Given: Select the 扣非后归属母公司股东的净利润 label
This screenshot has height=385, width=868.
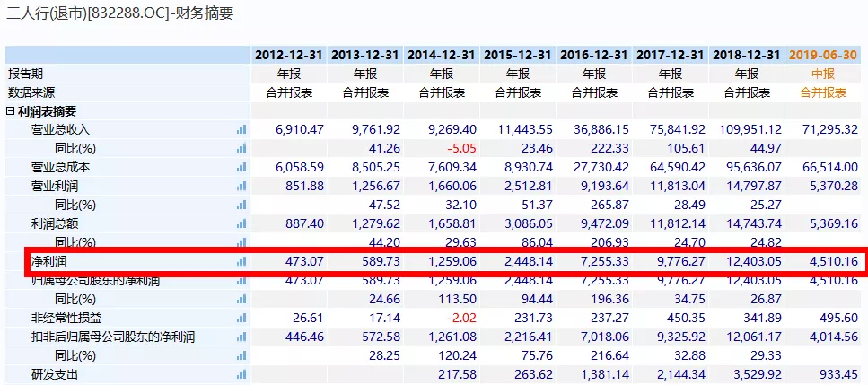Looking at the screenshot, I should click(x=113, y=337).
